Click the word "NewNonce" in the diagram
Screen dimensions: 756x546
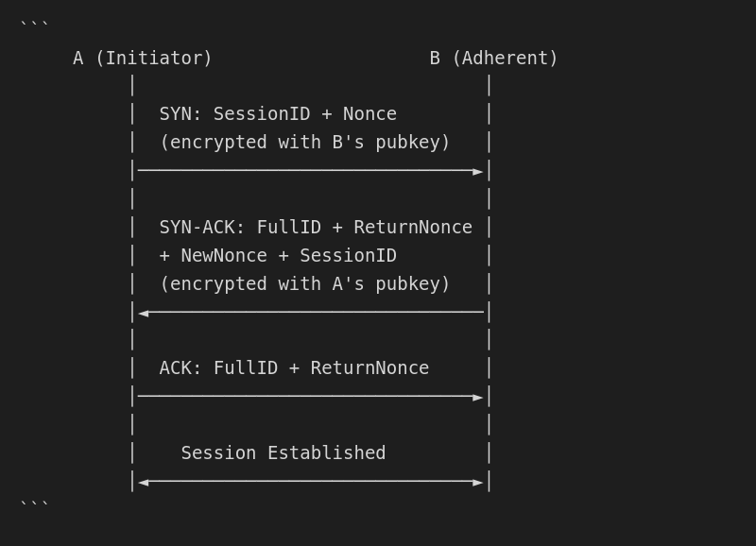coord(224,256)
